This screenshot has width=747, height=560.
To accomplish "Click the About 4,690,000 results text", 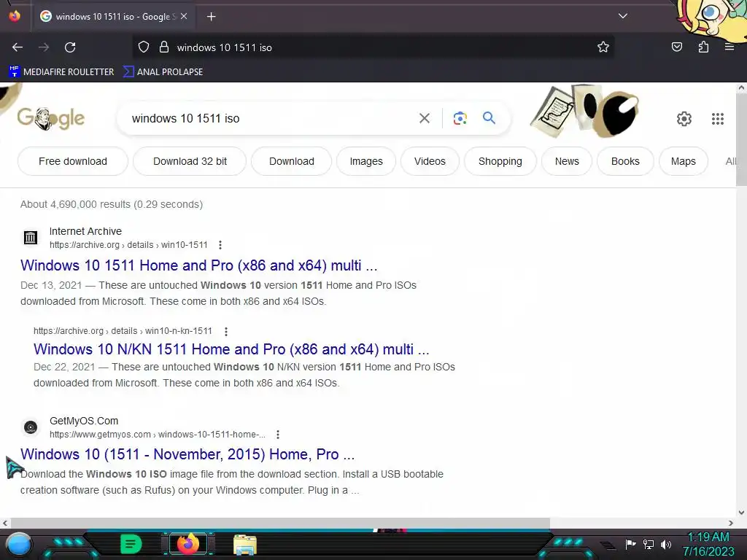I will [112, 204].
